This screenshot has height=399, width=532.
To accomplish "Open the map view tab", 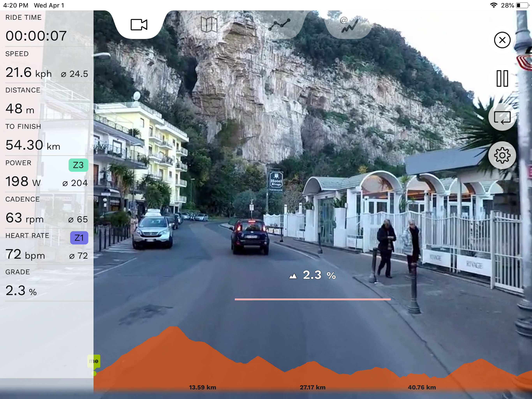I will click(x=209, y=25).
